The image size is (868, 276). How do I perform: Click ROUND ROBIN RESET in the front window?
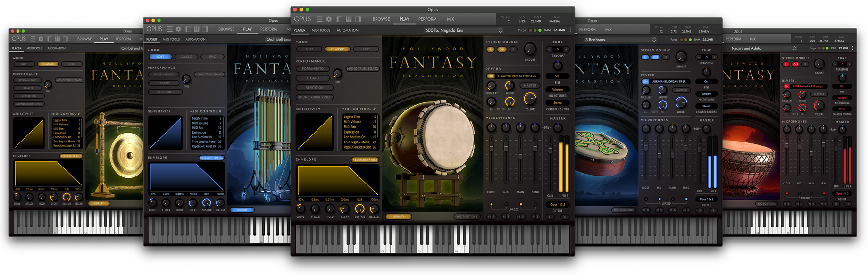(x=315, y=97)
